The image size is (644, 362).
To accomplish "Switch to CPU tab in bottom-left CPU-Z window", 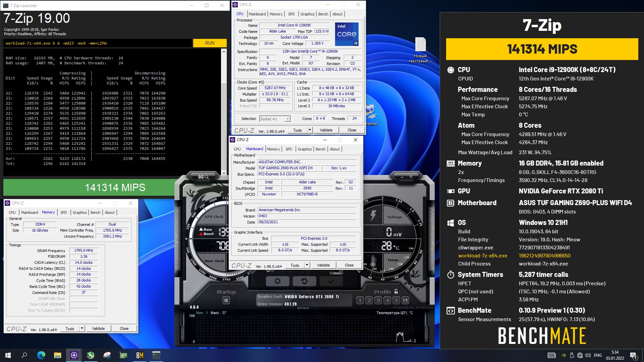I will [12, 213].
